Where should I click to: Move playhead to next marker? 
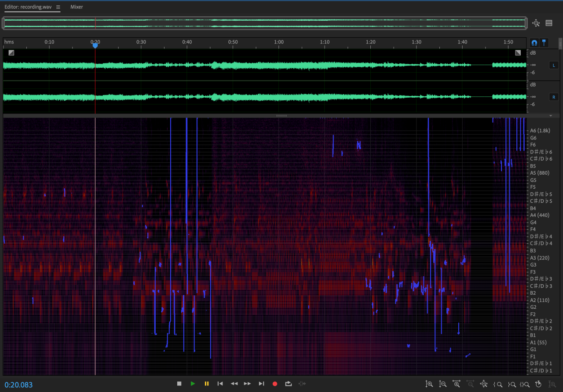pos(261,384)
